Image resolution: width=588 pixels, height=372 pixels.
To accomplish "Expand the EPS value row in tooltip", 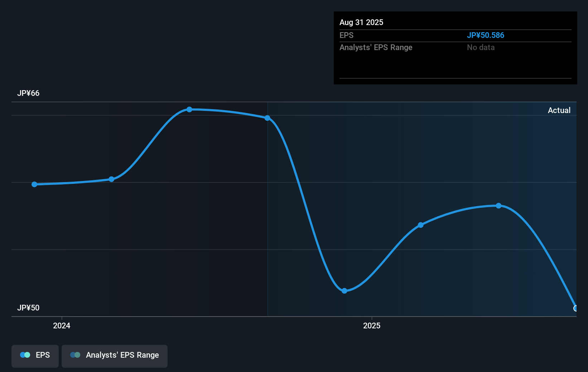I will (x=346, y=35).
